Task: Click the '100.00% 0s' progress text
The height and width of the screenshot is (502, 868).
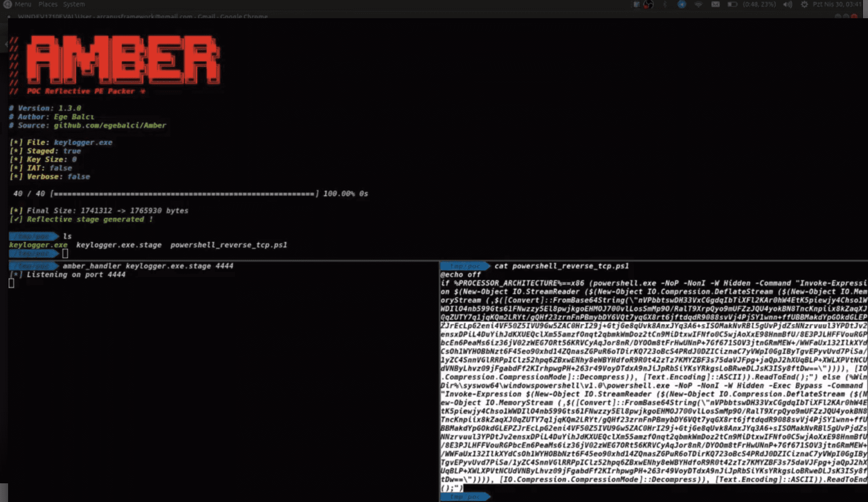Action: (346, 194)
